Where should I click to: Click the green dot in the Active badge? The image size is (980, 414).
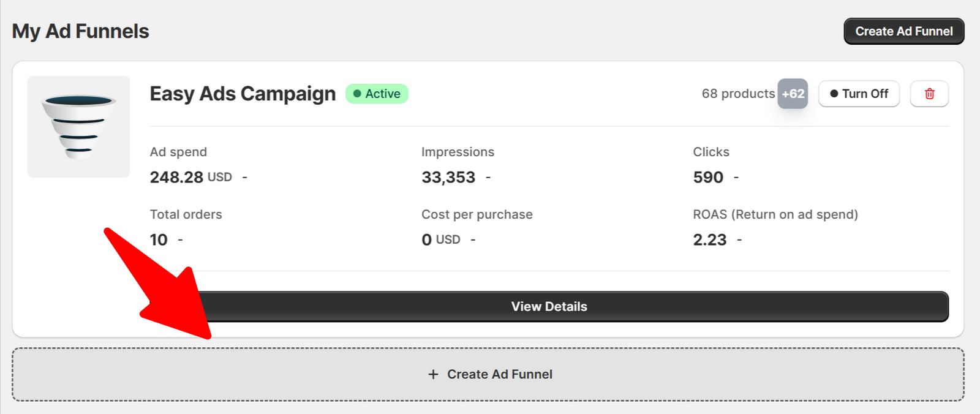[x=357, y=94]
